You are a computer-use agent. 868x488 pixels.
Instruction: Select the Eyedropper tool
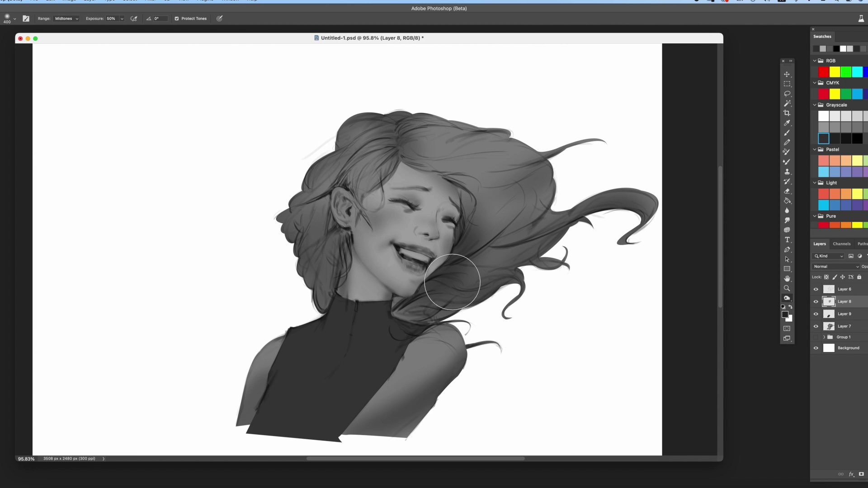point(787,123)
